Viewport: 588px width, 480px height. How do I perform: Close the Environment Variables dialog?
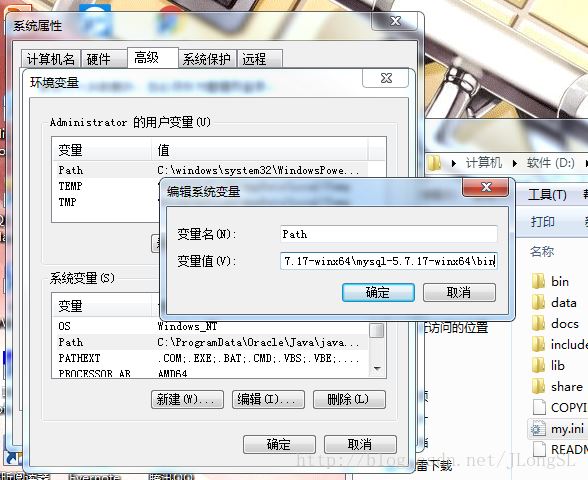(386, 78)
